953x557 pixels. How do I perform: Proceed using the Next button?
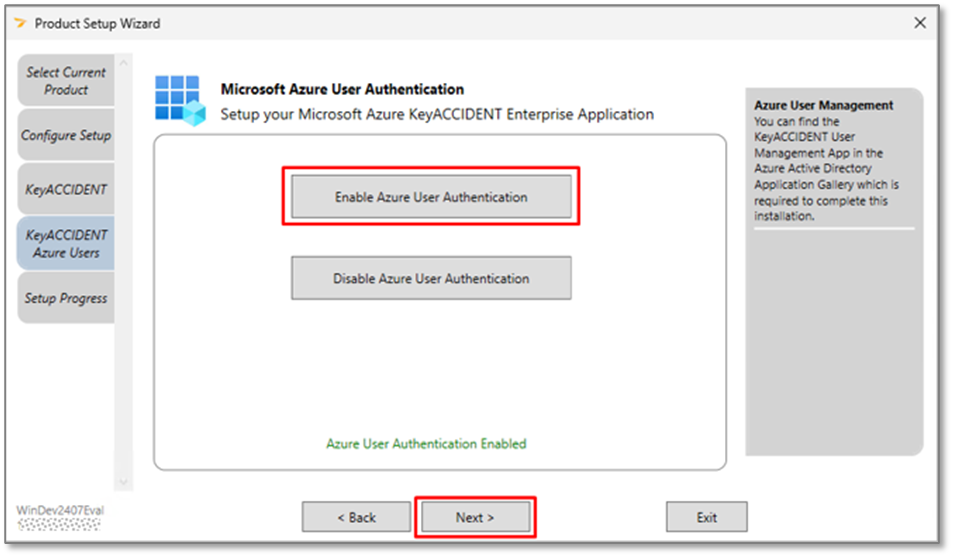tap(475, 517)
